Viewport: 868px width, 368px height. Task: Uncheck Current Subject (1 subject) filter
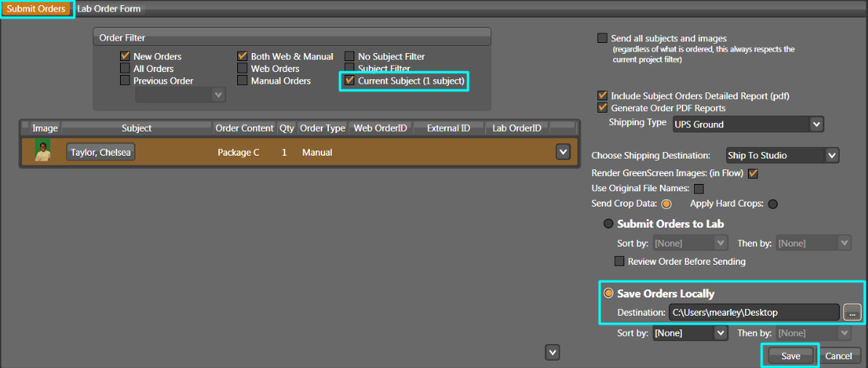point(350,81)
